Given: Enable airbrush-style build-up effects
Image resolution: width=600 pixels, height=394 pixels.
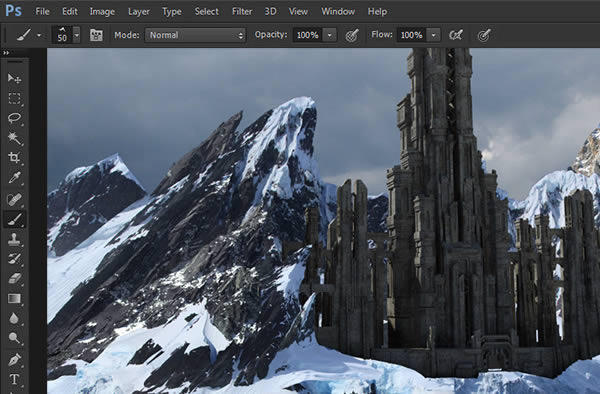Looking at the screenshot, I should (x=456, y=35).
